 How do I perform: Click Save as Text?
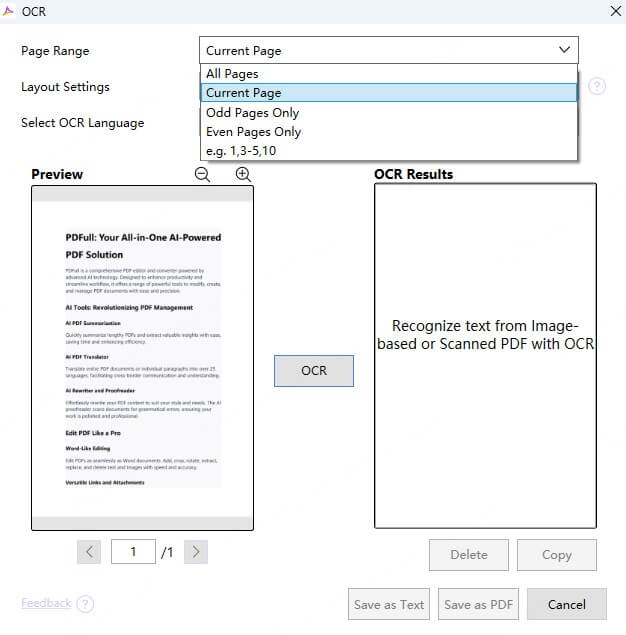click(x=389, y=605)
